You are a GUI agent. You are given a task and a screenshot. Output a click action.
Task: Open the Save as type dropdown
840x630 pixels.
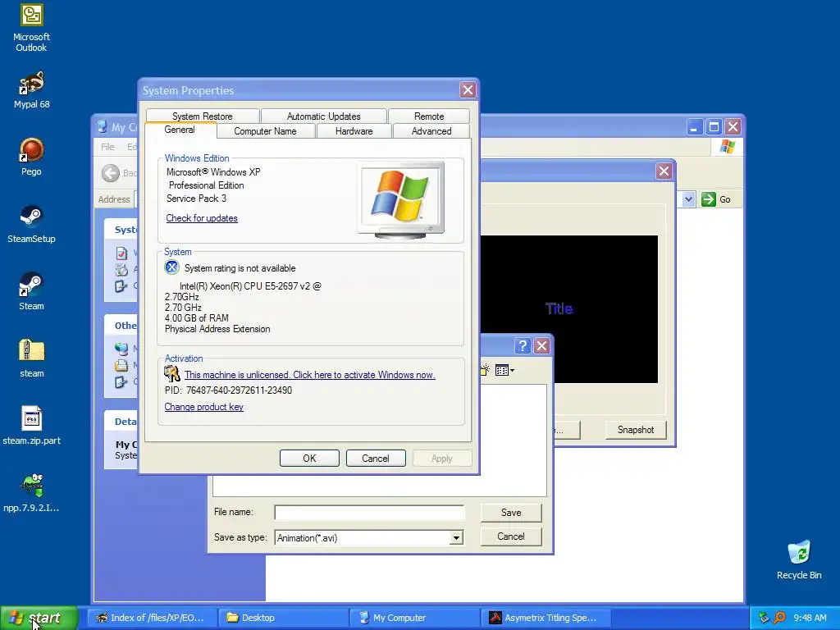(456, 537)
